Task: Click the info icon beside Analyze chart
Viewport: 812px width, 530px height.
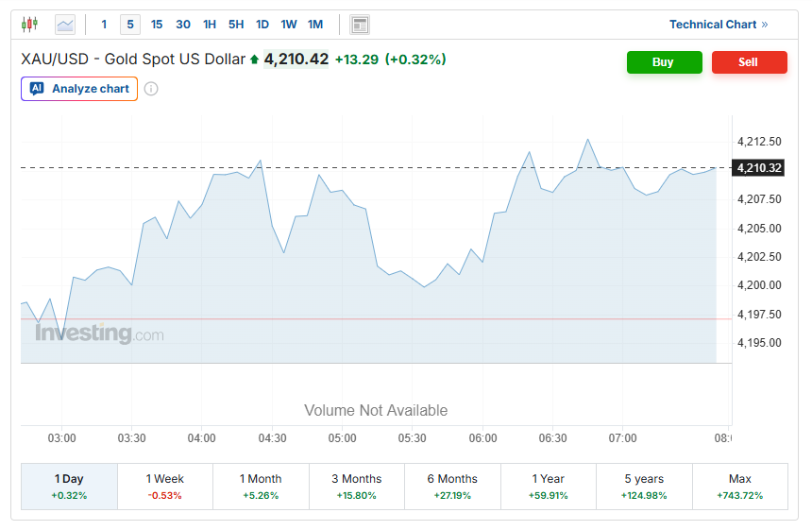Action: [x=151, y=89]
